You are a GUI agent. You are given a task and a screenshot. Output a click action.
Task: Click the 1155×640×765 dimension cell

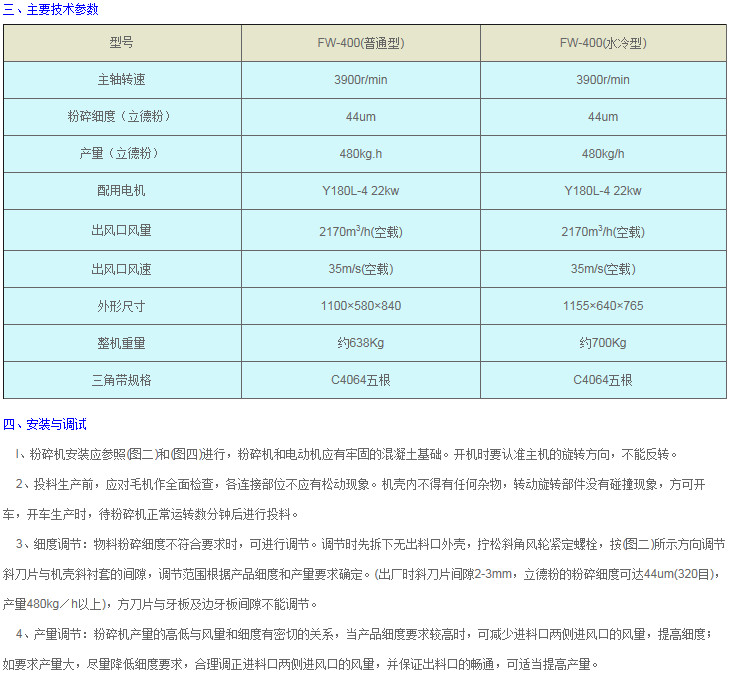[603, 306]
